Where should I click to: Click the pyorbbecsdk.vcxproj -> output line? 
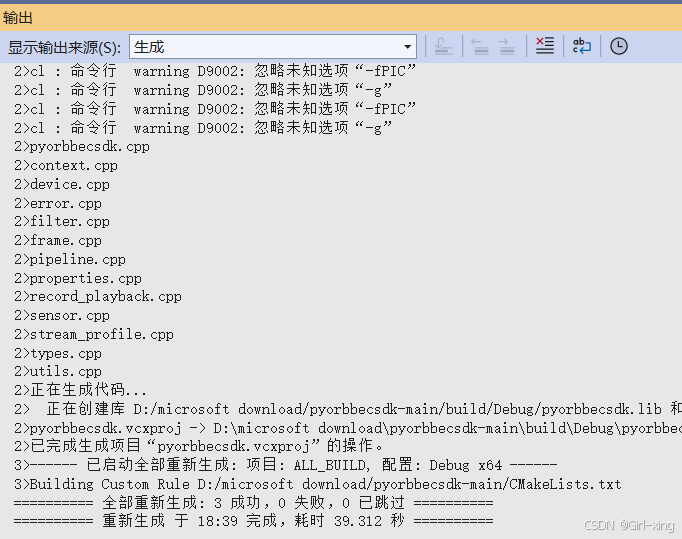tap(348, 428)
